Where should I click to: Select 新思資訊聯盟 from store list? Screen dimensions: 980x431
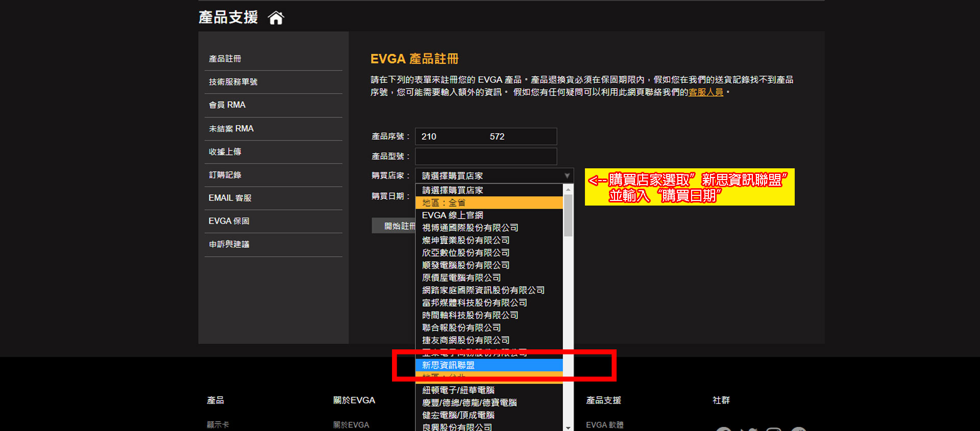(489, 365)
